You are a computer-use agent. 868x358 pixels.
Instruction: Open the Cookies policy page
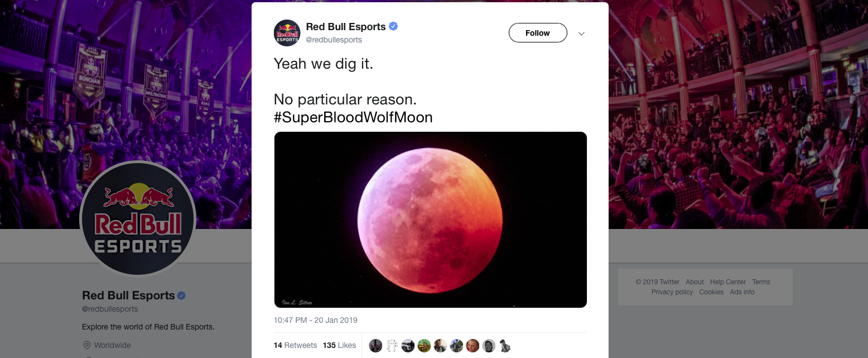tap(711, 292)
